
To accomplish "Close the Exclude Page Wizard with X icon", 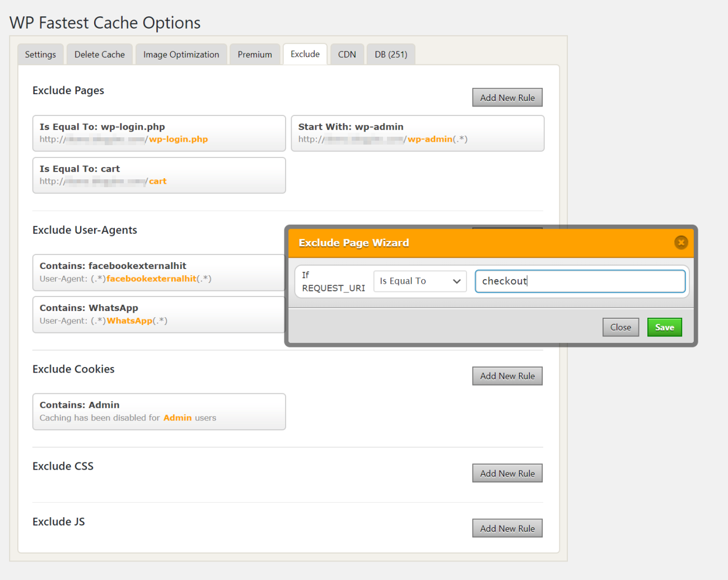I will (x=681, y=242).
